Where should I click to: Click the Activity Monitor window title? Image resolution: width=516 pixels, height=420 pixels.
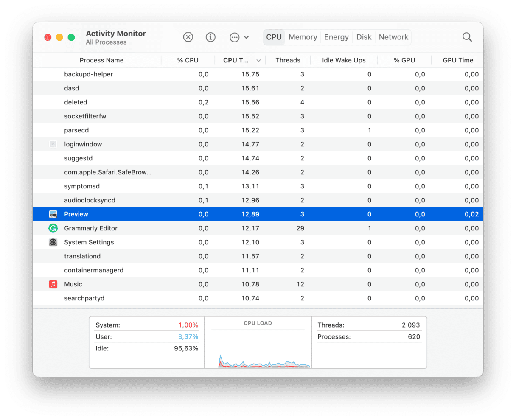(x=116, y=34)
